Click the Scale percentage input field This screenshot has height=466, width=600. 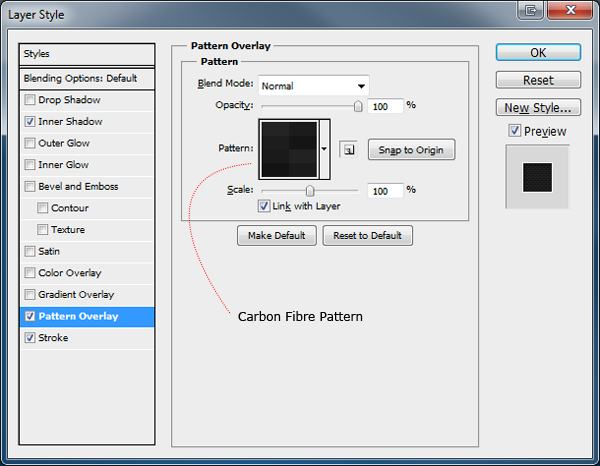385,191
